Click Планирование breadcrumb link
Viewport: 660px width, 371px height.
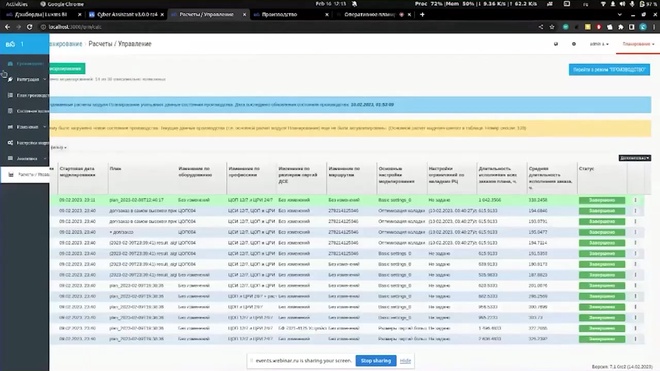(x=65, y=44)
